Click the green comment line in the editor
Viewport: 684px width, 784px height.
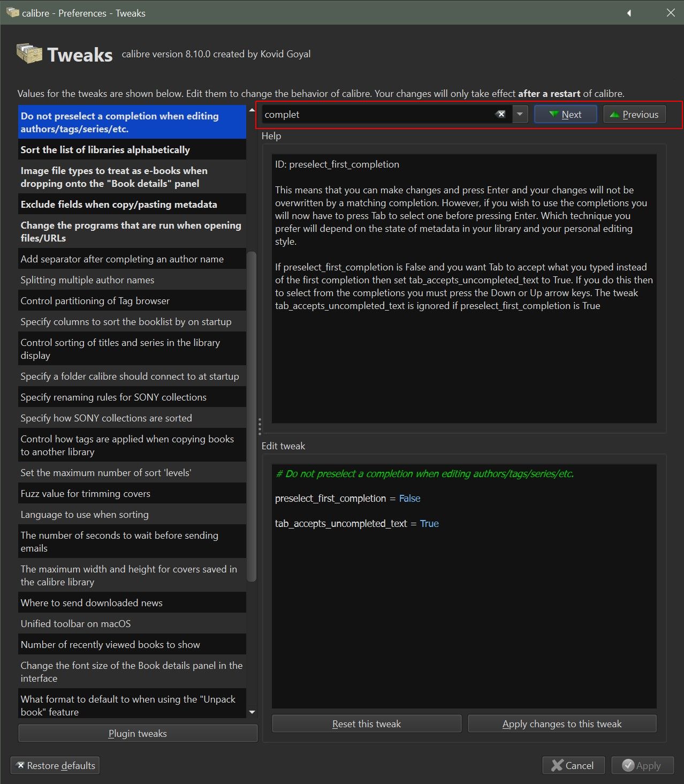pos(424,474)
